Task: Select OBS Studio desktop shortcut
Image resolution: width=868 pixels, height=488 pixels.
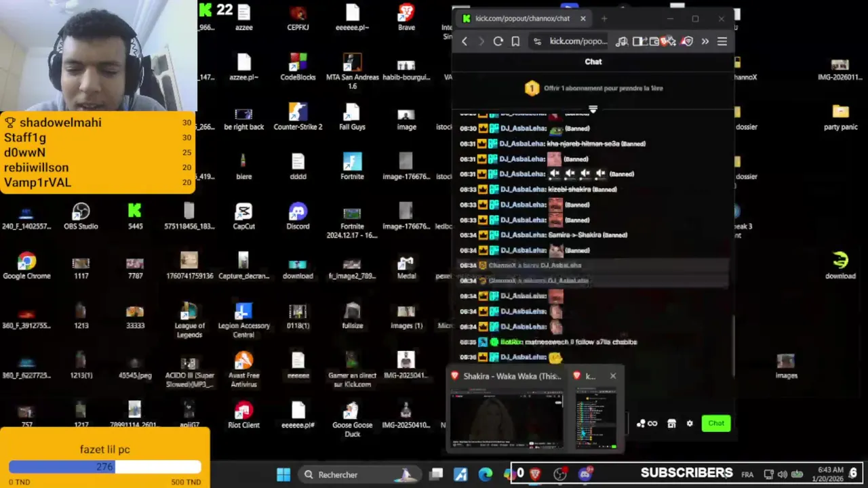Action: (x=81, y=217)
